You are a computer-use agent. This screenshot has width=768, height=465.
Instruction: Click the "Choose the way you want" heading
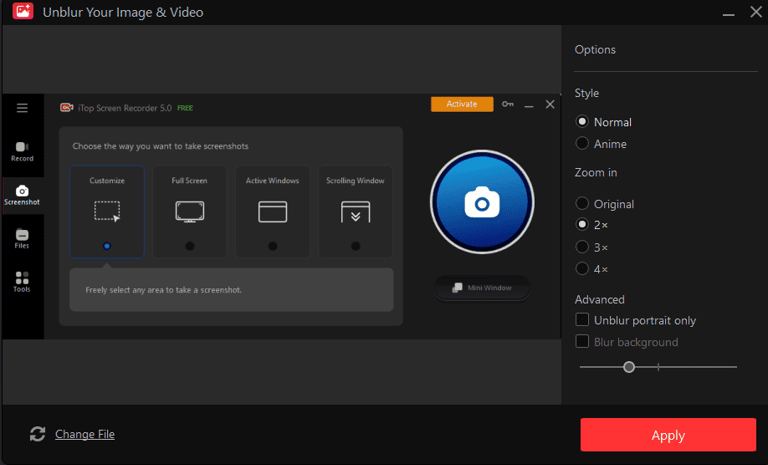[x=160, y=146]
